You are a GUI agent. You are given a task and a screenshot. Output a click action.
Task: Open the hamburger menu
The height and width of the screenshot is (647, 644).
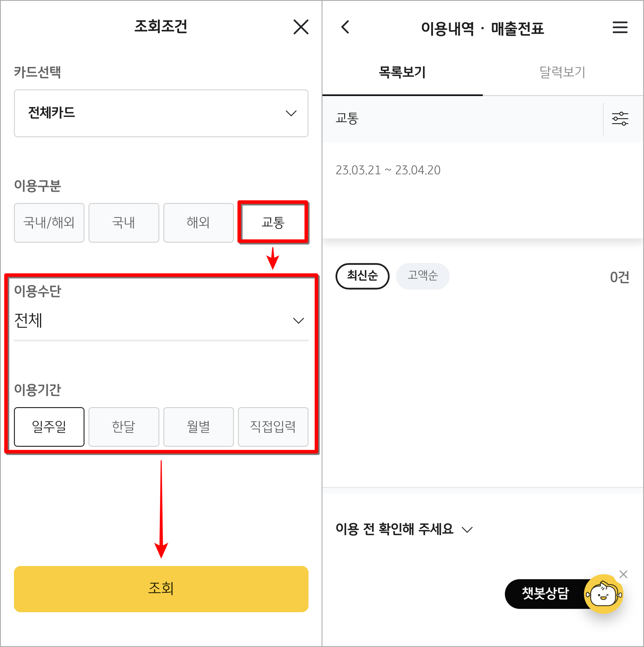[x=620, y=27]
